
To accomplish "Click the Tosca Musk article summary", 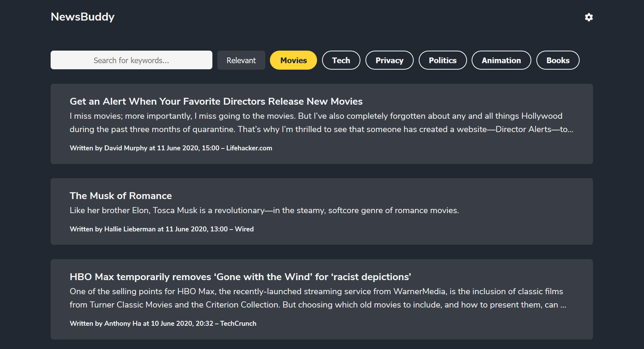I will click(264, 210).
